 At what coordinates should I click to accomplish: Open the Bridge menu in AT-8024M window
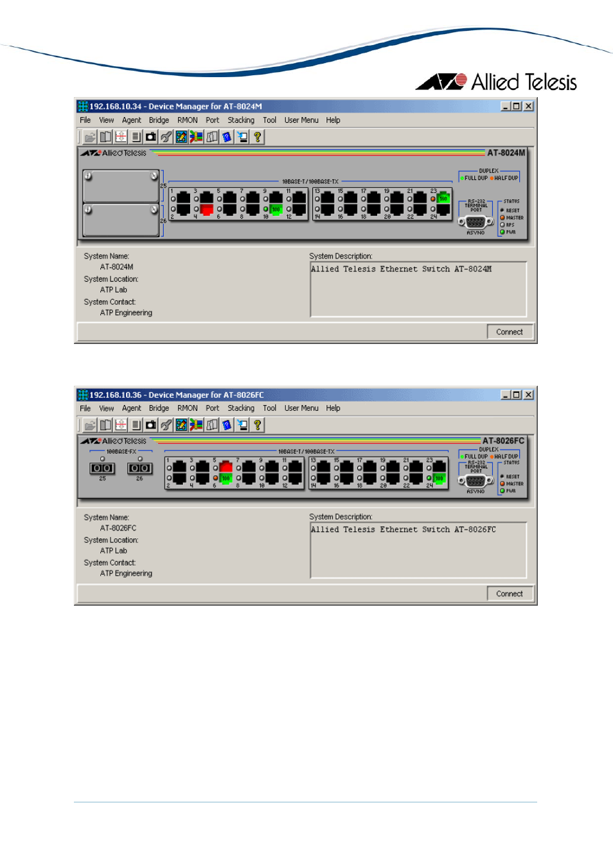click(159, 120)
